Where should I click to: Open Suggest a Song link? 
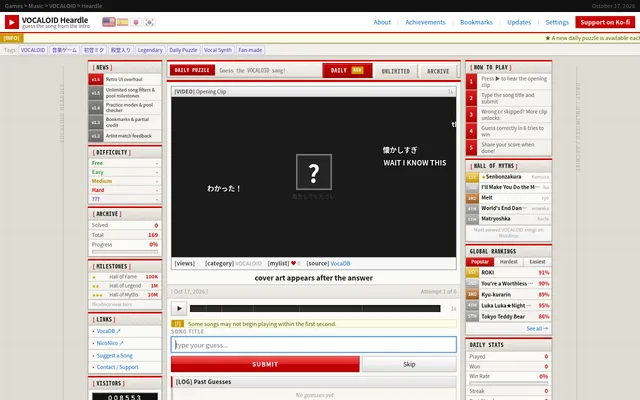[115, 356]
